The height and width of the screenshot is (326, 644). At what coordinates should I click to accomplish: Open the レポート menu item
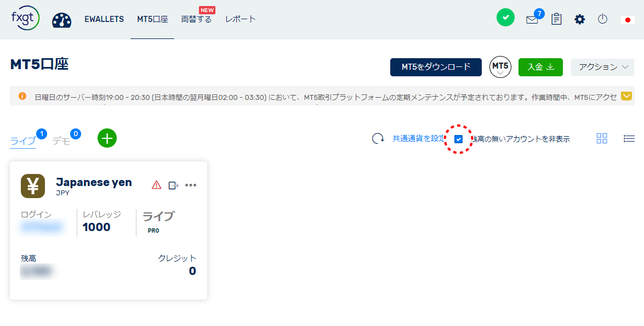pyautogui.click(x=240, y=19)
